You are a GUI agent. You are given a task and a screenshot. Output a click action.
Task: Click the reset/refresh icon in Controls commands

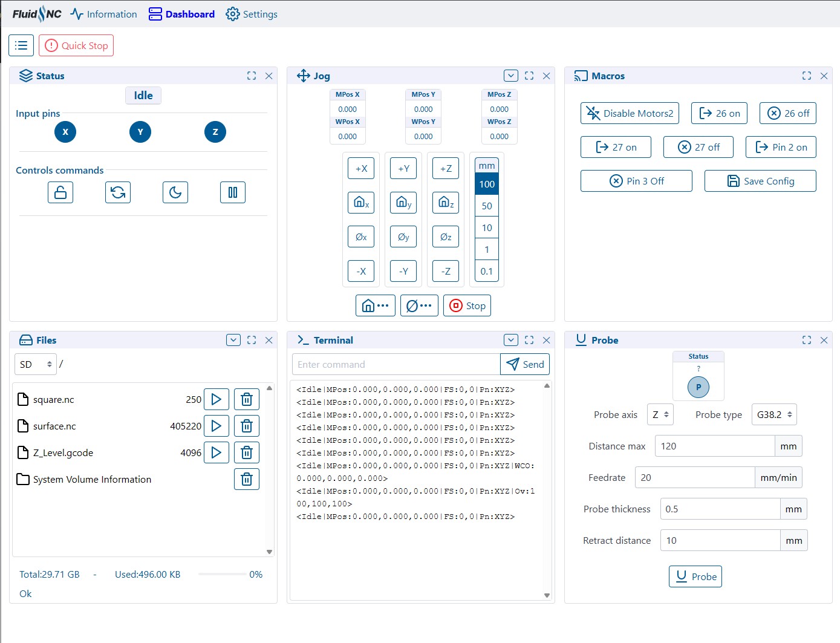(x=118, y=192)
